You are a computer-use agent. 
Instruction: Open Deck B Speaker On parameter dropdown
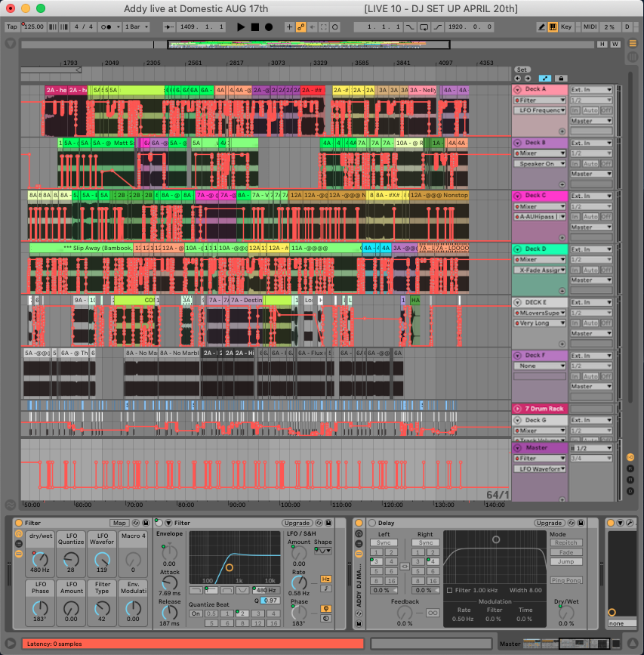[540, 164]
